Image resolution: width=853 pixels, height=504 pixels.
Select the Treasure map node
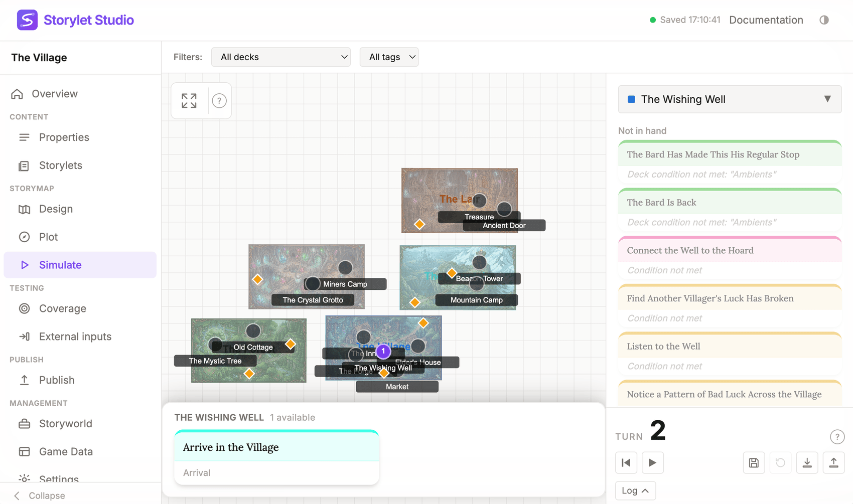[x=479, y=201]
